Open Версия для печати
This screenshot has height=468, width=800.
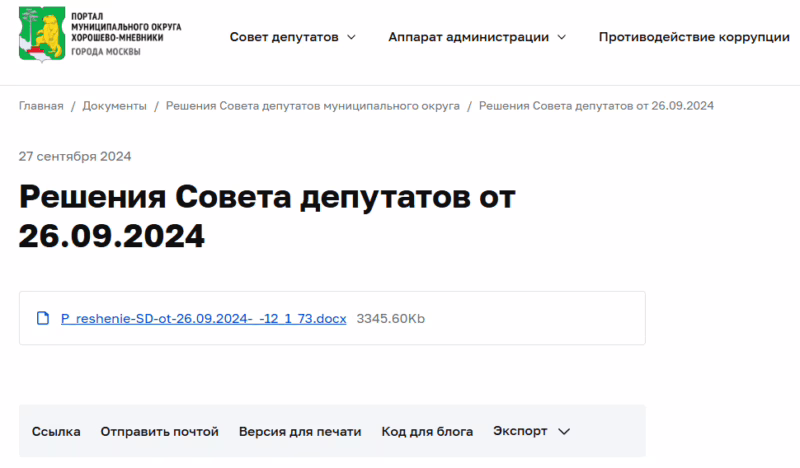(300, 432)
